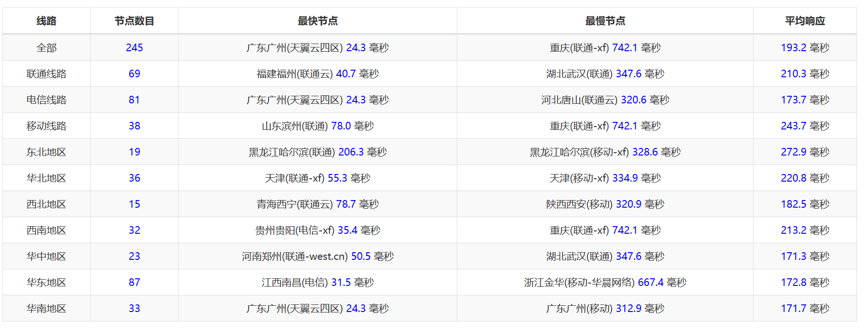The image size is (868, 330).
Task: Click fastest node cell in 全部 row
Action: pos(318,47)
